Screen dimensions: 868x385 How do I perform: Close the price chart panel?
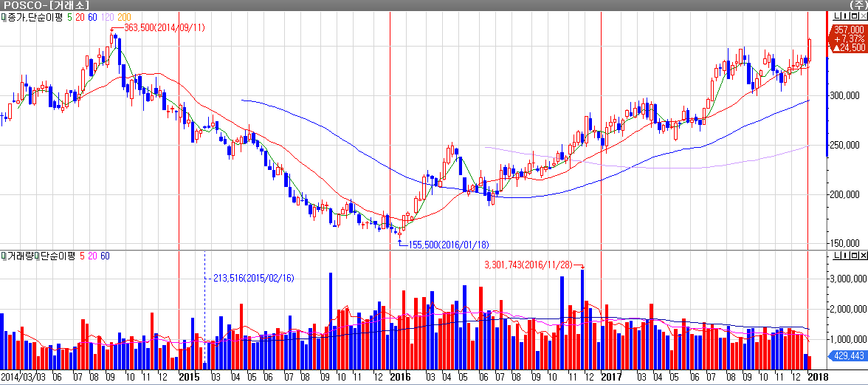861,17
